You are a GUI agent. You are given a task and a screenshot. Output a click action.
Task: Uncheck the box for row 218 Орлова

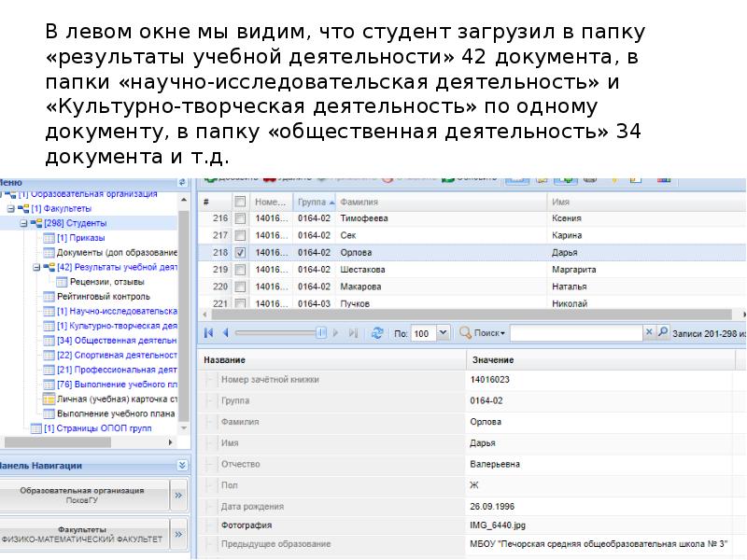tap(240, 253)
